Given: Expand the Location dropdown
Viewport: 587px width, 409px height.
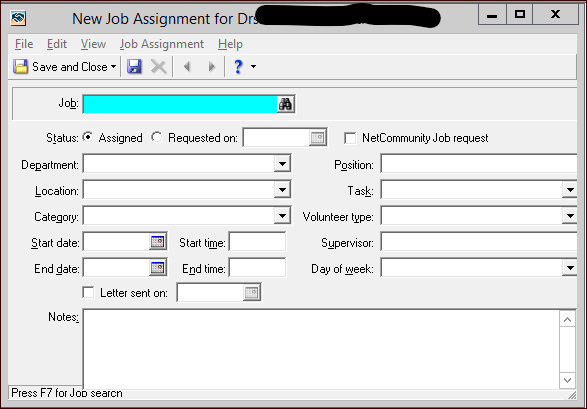Looking at the screenshot, I should (282, 190).
